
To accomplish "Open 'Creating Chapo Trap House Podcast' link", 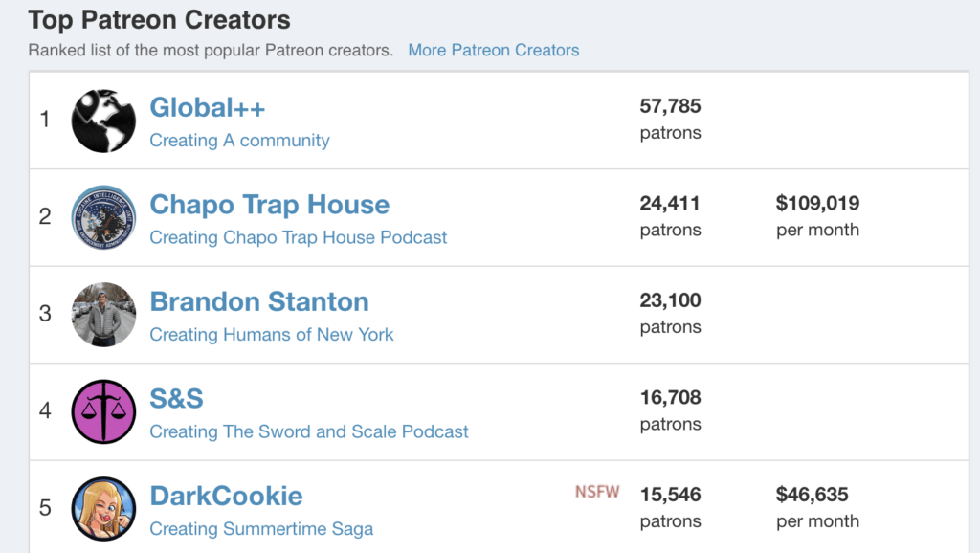I will (298, 237).
